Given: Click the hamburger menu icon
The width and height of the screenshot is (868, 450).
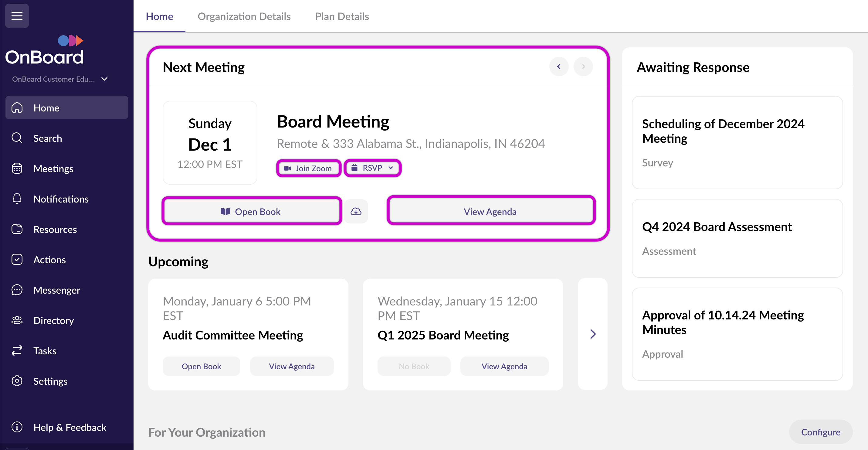Looking at the screenshot, I should point(17,16).
